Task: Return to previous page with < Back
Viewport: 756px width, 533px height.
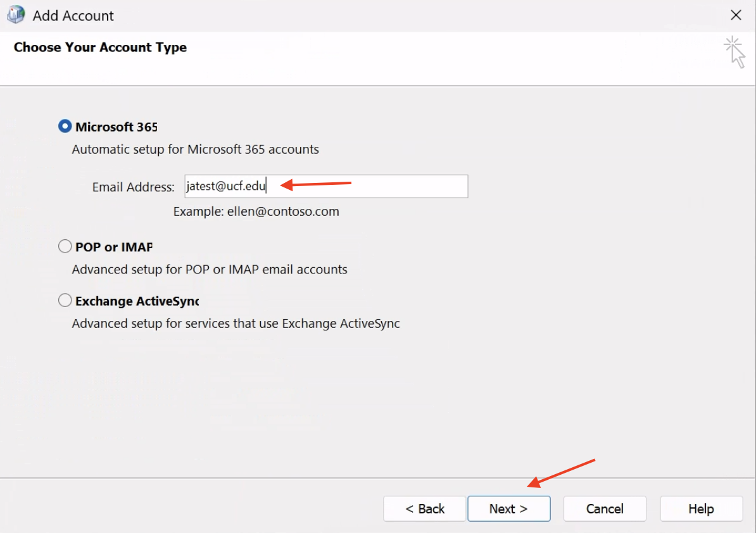Action: (x=425, y=509)
